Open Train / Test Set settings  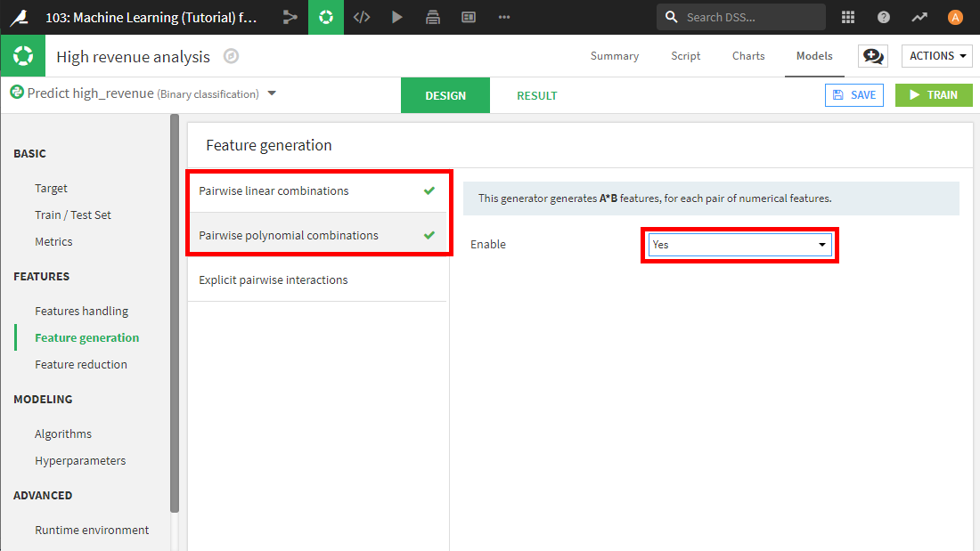click(73, 215)
